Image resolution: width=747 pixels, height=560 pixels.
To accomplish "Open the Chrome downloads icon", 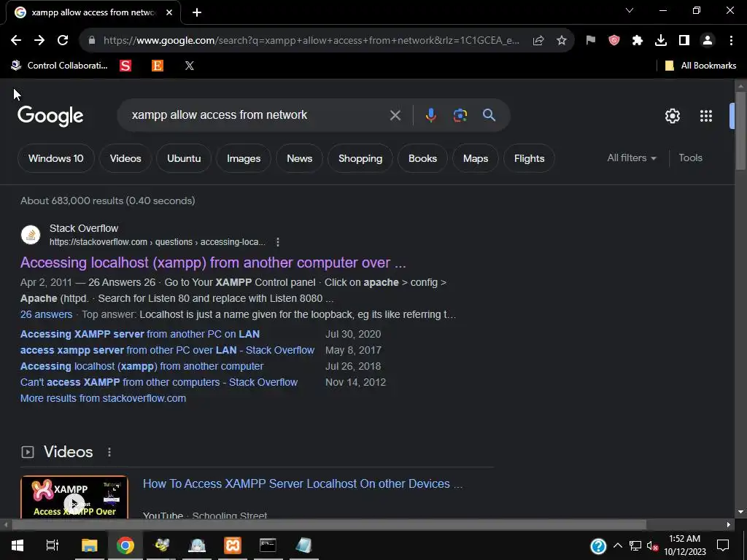I will coord(661,41).
